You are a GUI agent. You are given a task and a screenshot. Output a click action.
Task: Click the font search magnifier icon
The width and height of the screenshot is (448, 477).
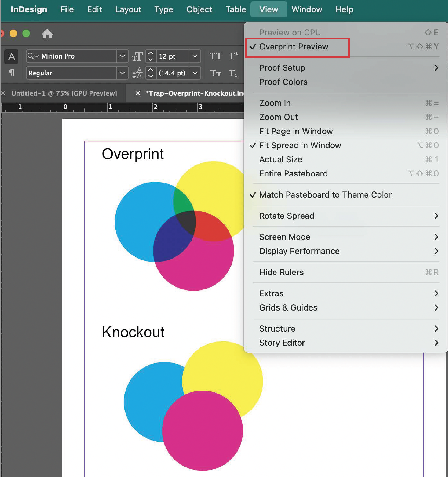(x=33, y=56)
